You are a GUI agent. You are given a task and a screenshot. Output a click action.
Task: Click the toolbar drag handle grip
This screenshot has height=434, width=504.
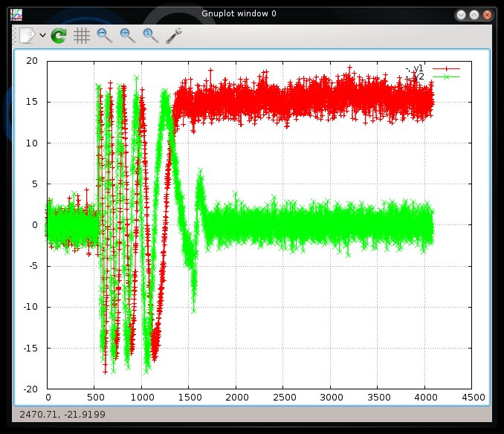15,35
